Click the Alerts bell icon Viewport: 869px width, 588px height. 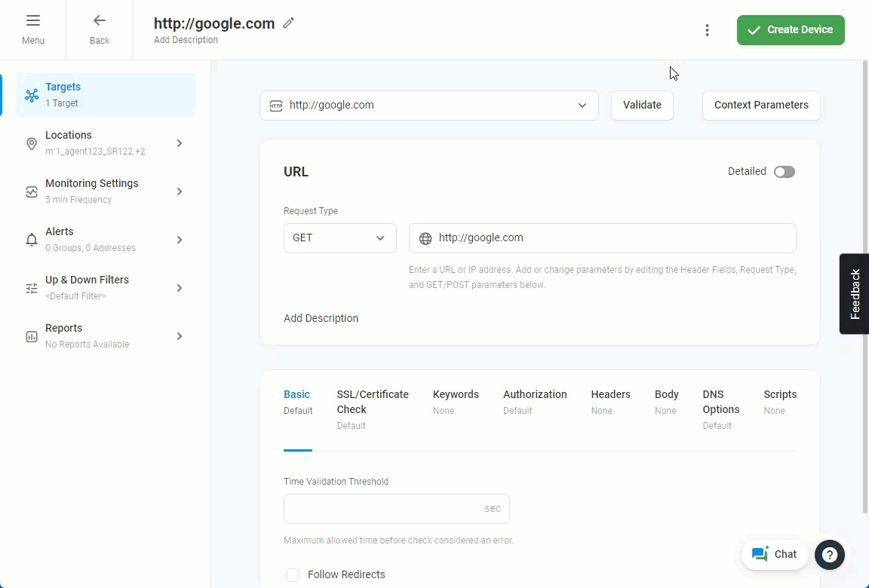click(32, 240)
